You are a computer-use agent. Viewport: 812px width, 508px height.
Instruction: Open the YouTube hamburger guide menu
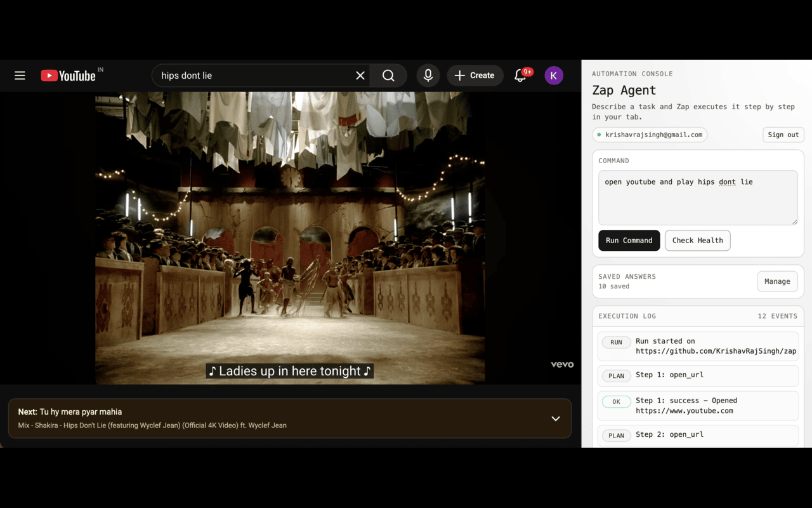tap(20, 76)
